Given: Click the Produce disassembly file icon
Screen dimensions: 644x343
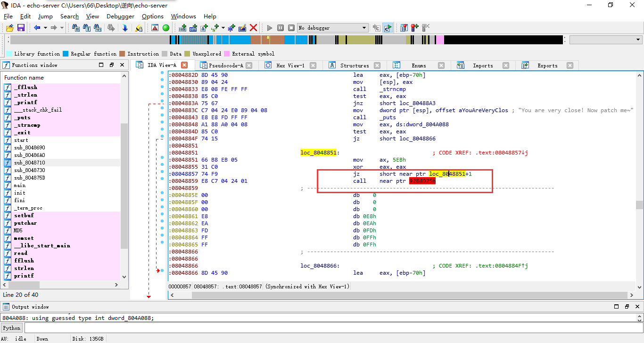Looking at the screenshot, I should [125, 28].
